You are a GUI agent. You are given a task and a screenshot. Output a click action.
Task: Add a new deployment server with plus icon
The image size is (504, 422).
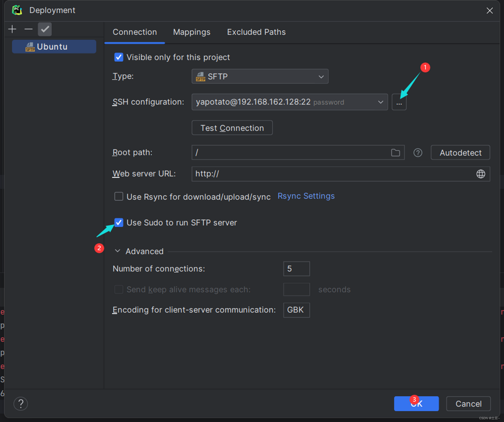(12, 29)
